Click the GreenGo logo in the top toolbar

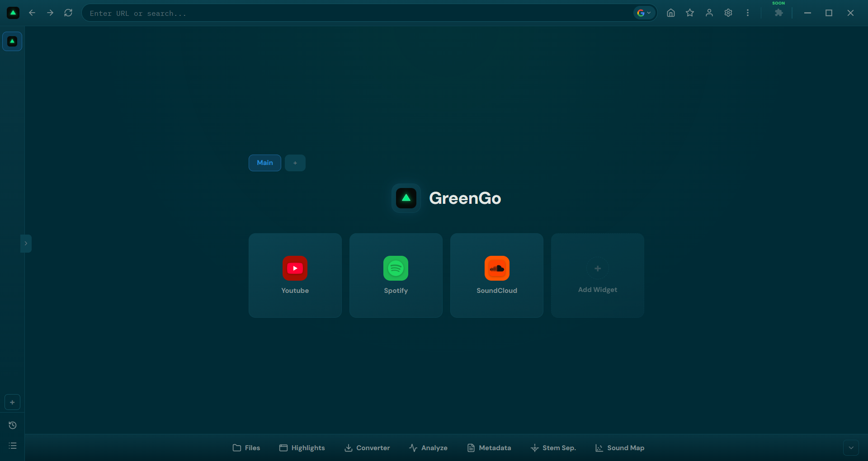pyautogui.click(x=13, y=13)
